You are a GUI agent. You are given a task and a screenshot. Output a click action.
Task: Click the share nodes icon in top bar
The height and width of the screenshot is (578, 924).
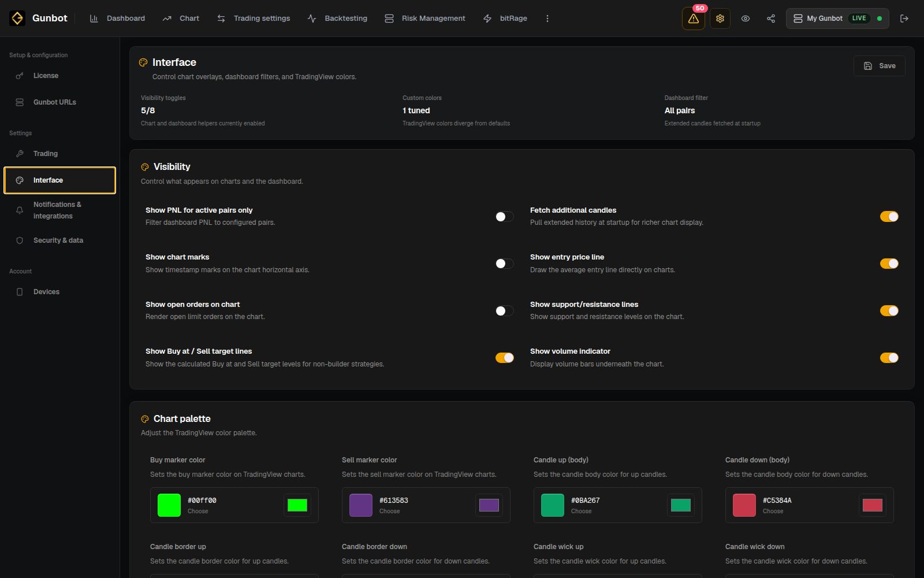click(771, 18)
